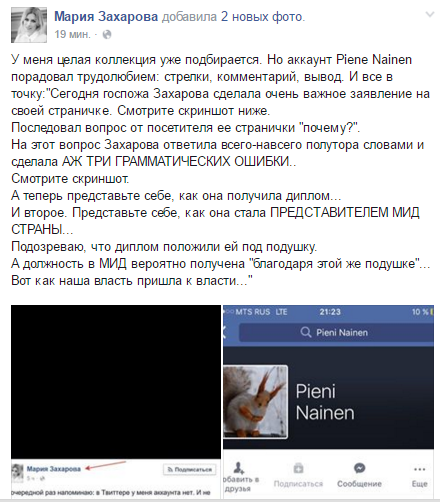Screen dimensions: 440x502
Task: Click the small avatar in left screenshot
Action: point(16,472)
